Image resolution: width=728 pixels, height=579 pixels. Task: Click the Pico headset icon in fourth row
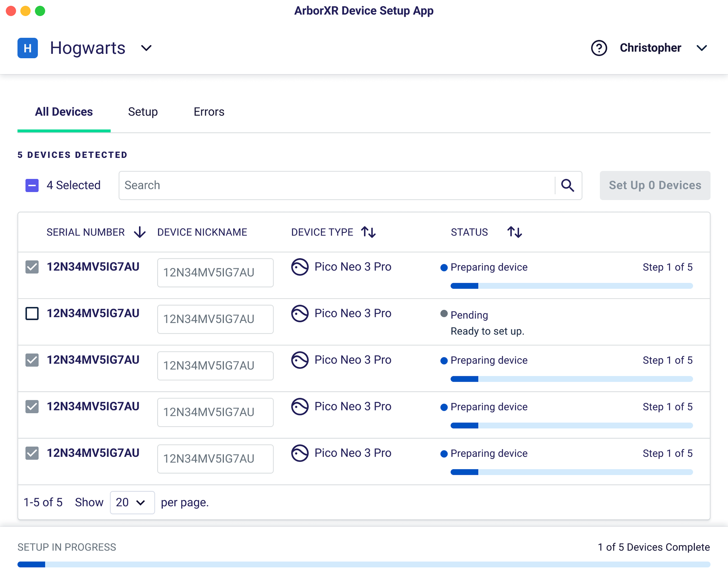coord(300,407)
